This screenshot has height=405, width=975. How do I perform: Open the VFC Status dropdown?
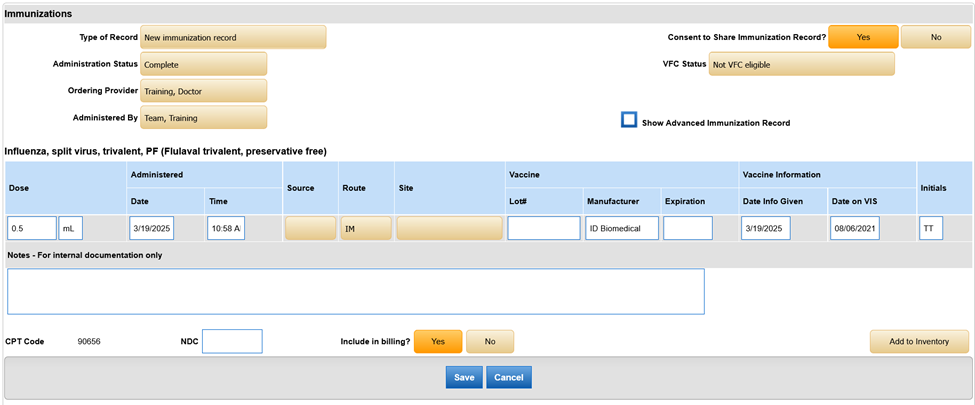(801, 65)
